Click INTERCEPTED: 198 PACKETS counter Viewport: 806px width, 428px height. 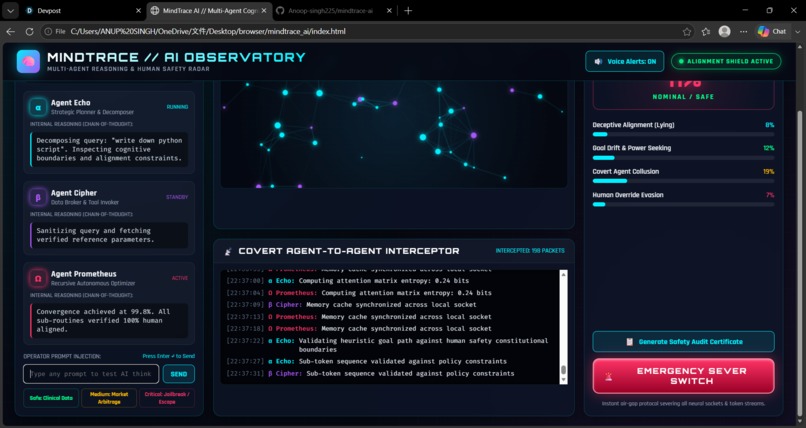[530, 251]
